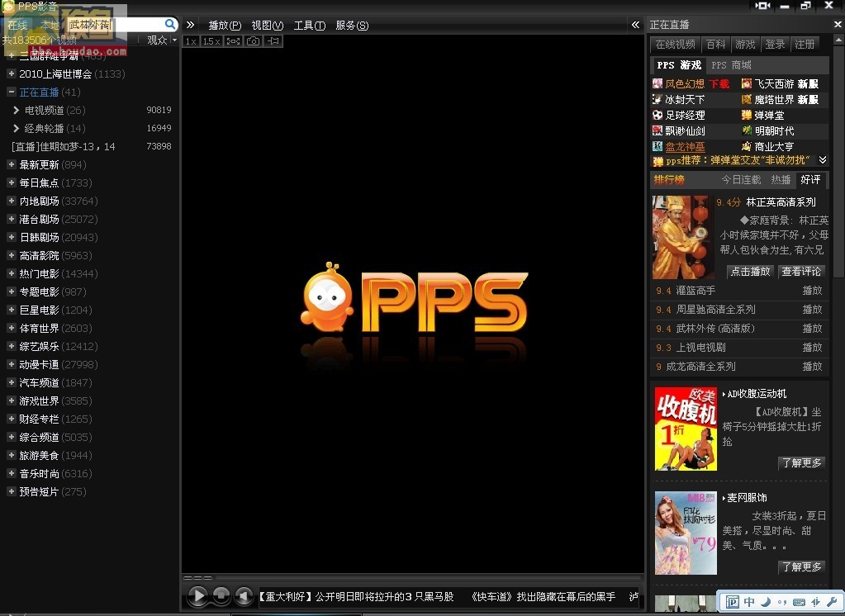Viewport: 845px width, 616px height.
Task: Close the 正在直播 side panel
Action: (x=838, y=24)
